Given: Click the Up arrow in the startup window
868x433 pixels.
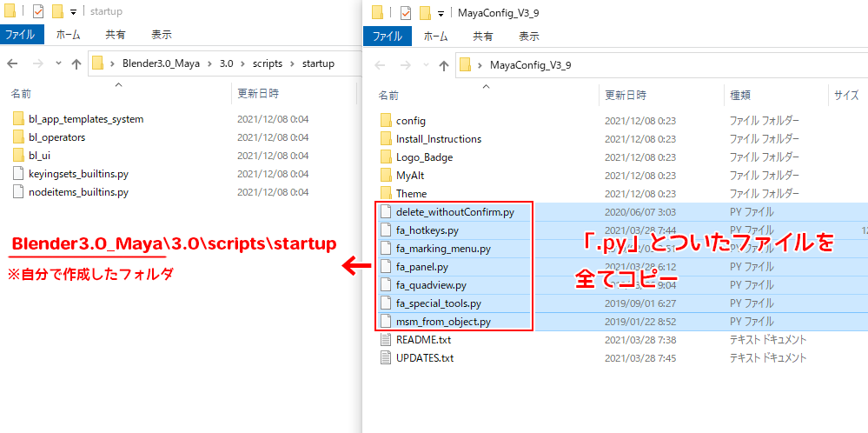Looking at the screenshot, I should click(76, 63).
